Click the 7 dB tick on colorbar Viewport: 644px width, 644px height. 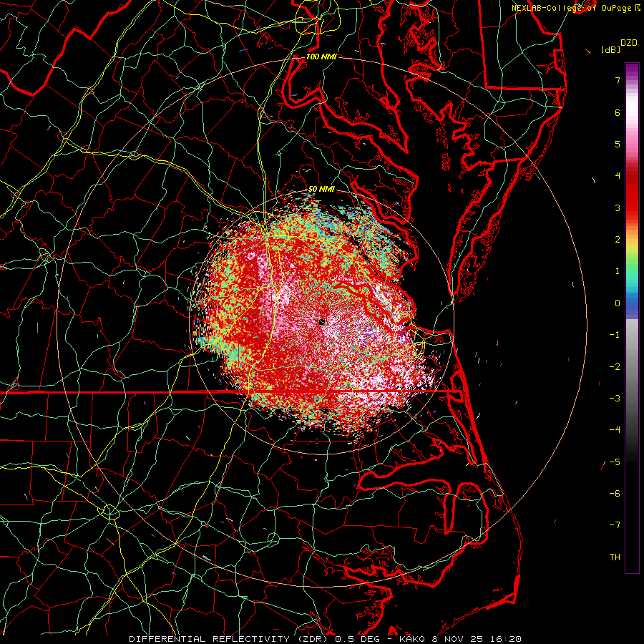coord(618,80)
